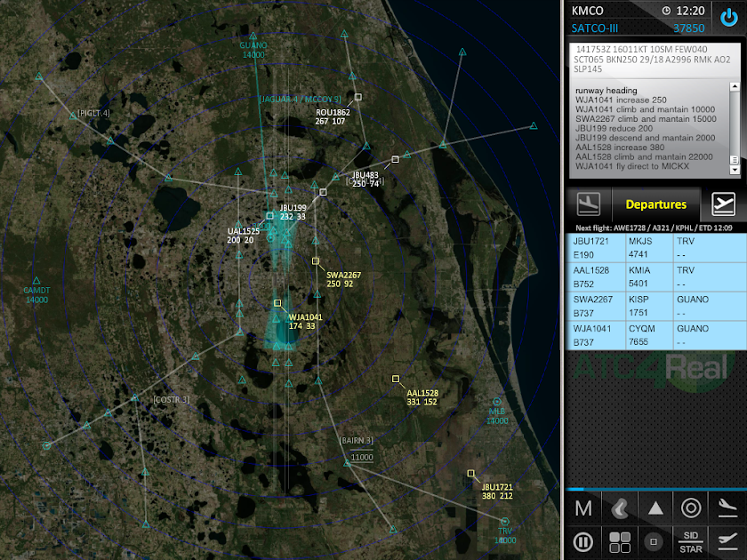747x560 pixels.
Task: Click 'AAL1528 climb and mantain 22000' log entry
Action: (644, 156)
